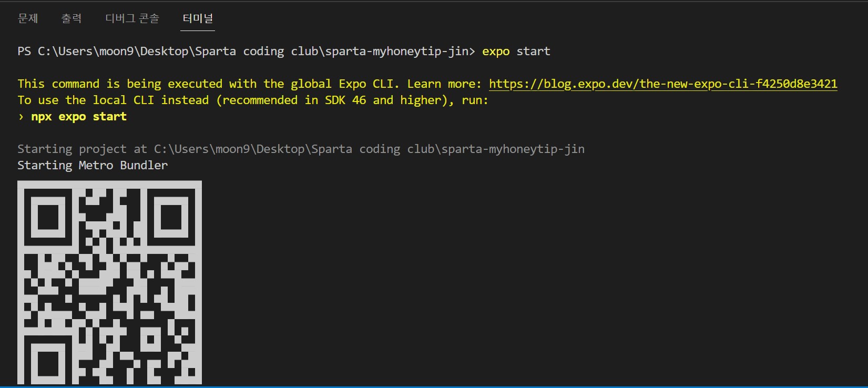Click the 터미널 tab

pyautogui.click(x=198, y=18)
